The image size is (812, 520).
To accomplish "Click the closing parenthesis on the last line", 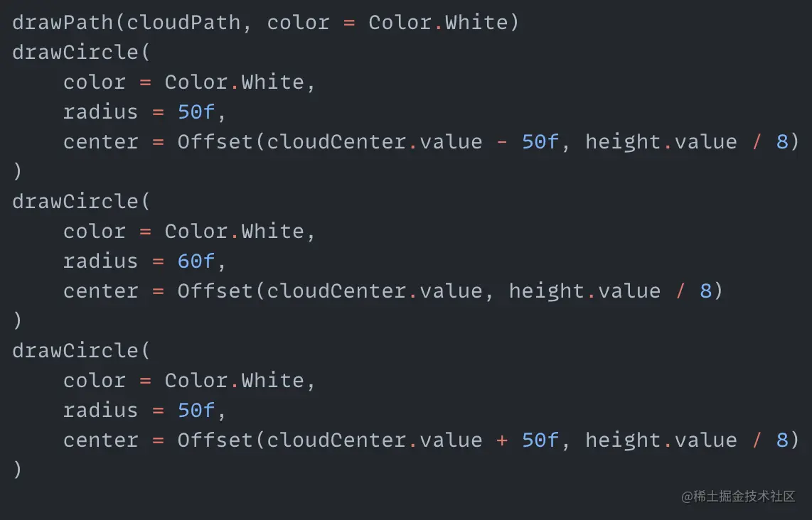I will coord(17,470).
